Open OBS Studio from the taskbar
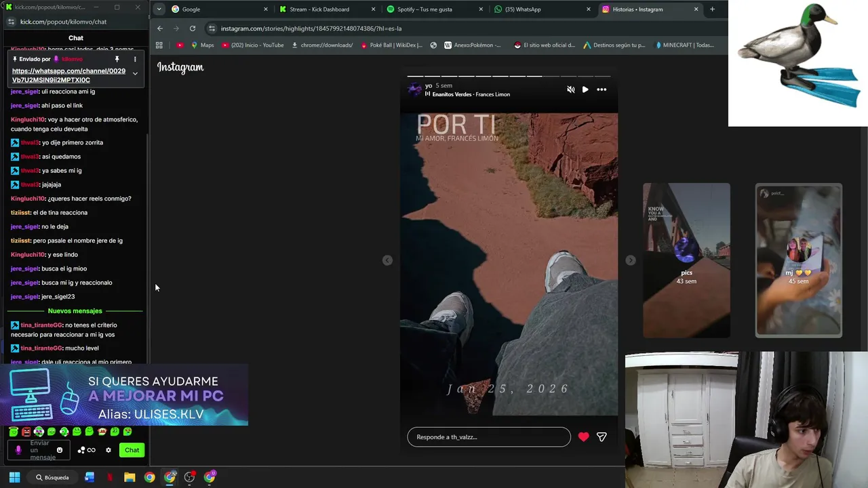868x488 pixels. coord(189,477)
